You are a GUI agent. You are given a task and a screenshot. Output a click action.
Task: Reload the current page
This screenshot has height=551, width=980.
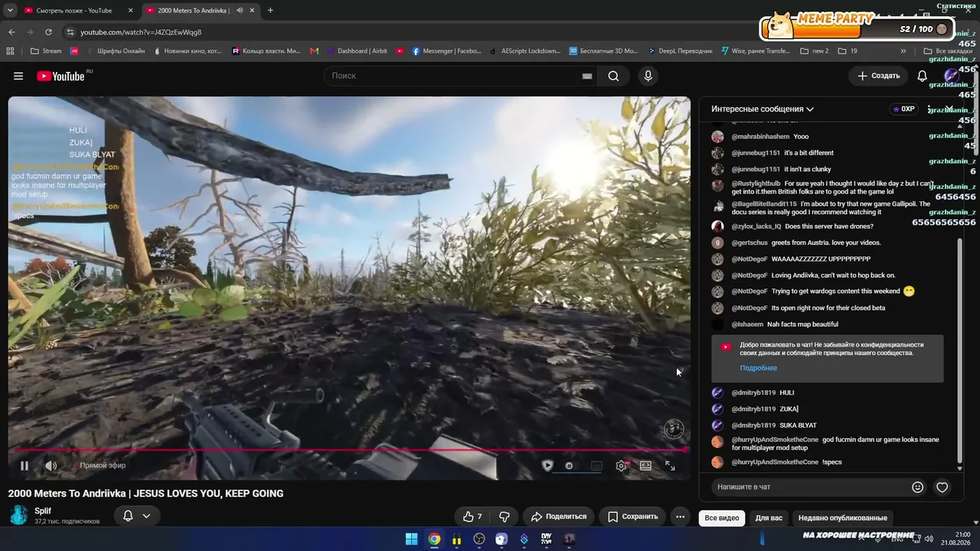click(x=48, y=32)
